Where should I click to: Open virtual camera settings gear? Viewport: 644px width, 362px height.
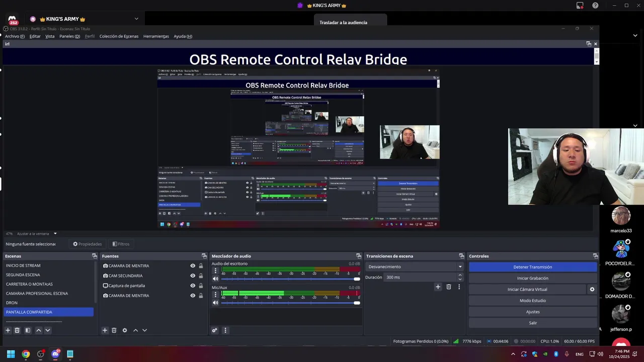pos(592,290)
